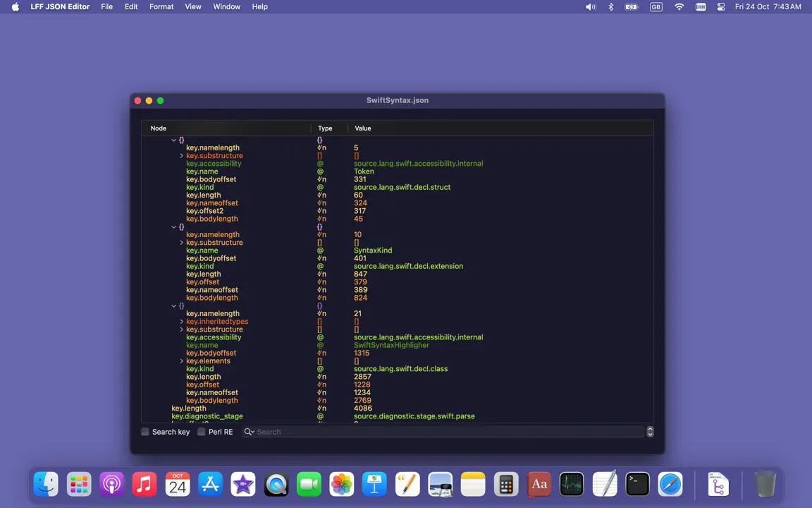This screenshot has height=508, width=812.
Task: Select the value source.lang.swift.decl.class
Action: coord(401,368)
